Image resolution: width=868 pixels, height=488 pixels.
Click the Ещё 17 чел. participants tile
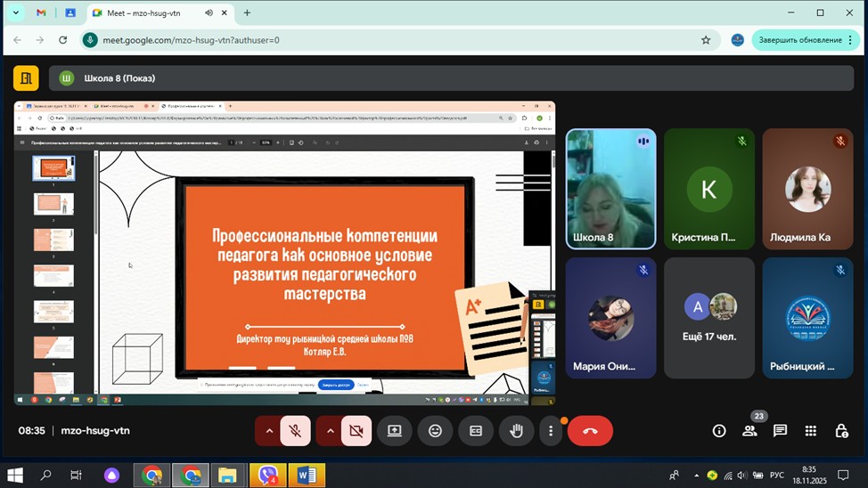709,318
